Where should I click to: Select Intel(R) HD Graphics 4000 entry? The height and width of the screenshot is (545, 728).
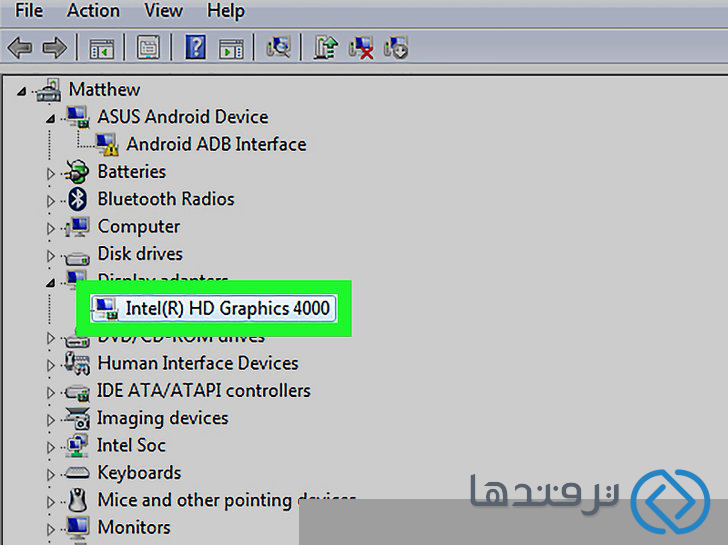tap(228, 308)
